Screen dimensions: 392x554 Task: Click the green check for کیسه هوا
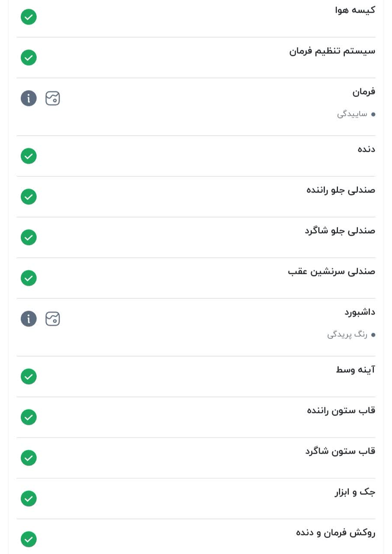pos(29,17)
